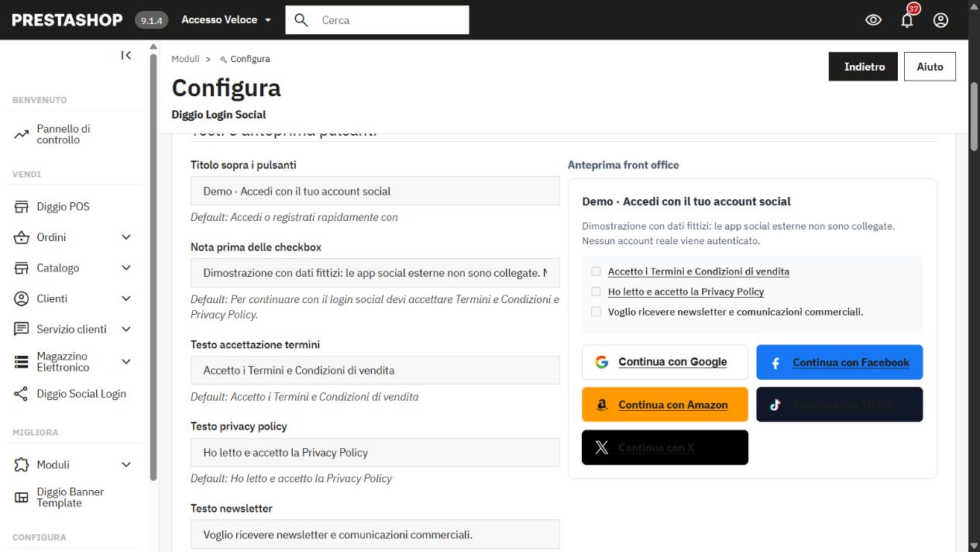Viewport: 980px width, 552px height.
Task: Click the Testo accettazione termini field
Action: click(375, 371)
